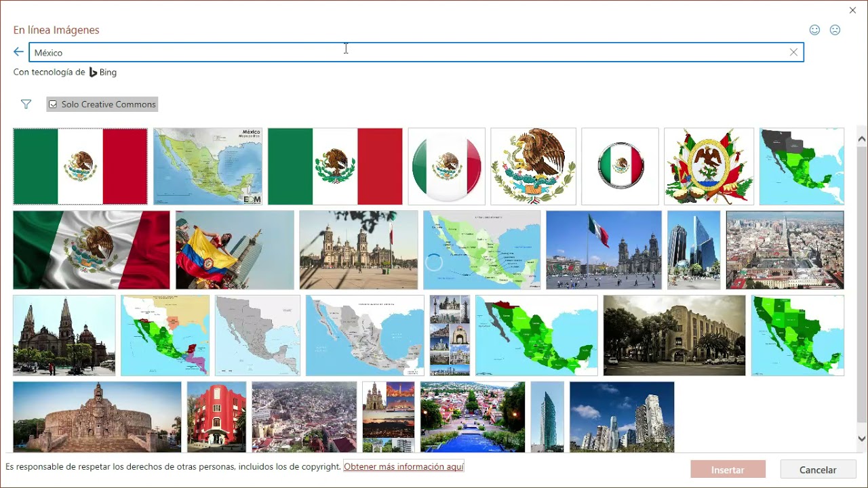Select the imperial coat of arms with flags

click(709, 166)
